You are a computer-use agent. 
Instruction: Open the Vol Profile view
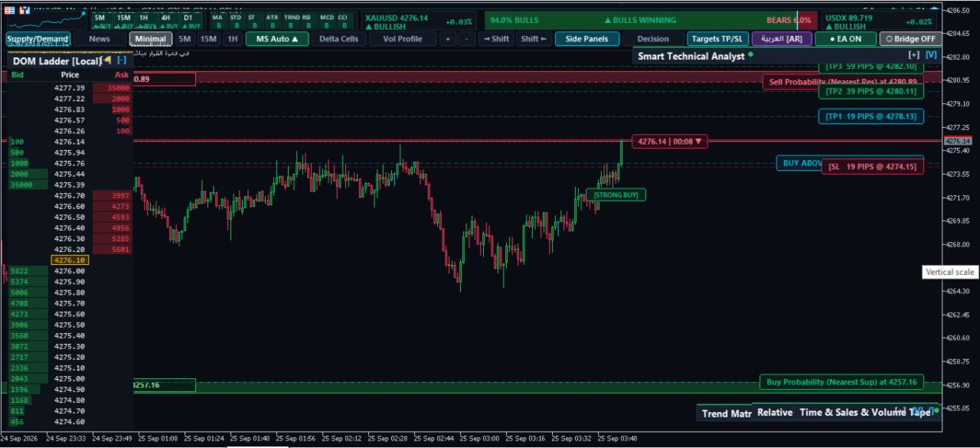pos(403,39)
